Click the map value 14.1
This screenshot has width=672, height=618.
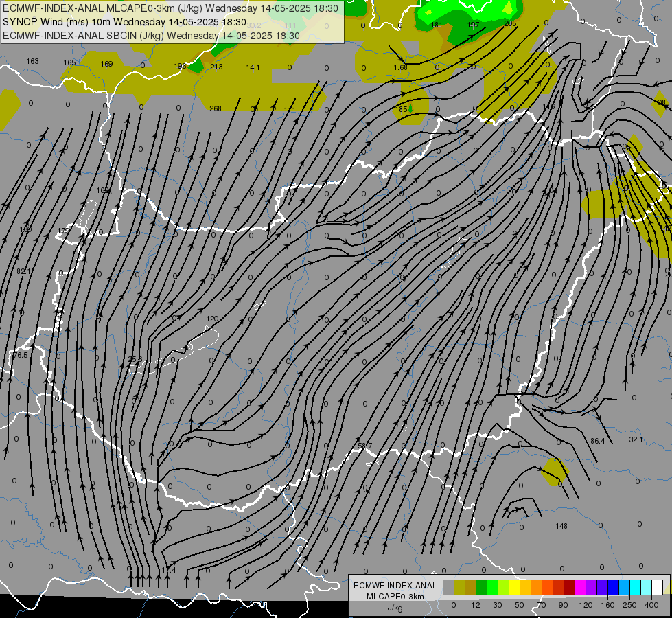(x=253, y=67)
